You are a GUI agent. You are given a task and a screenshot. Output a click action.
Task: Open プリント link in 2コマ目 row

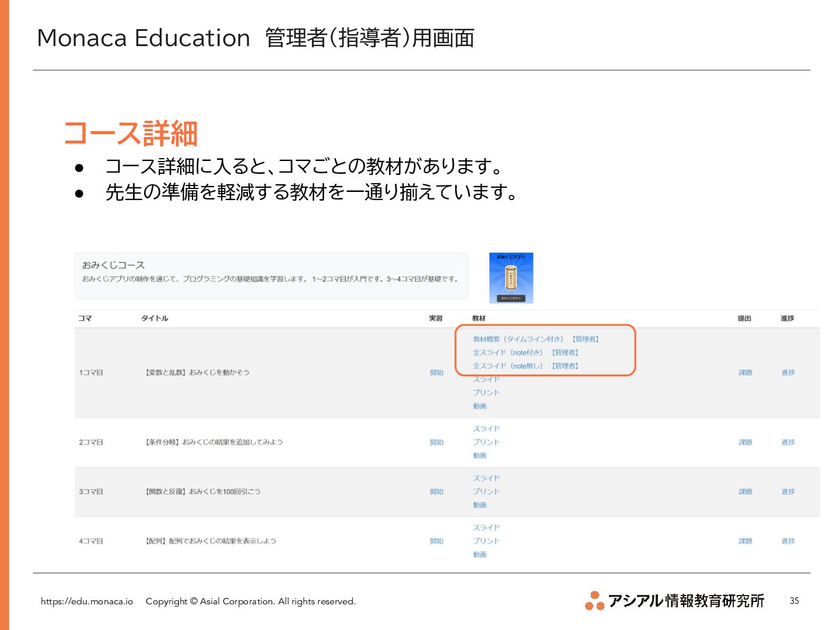[x=487, y=442]
